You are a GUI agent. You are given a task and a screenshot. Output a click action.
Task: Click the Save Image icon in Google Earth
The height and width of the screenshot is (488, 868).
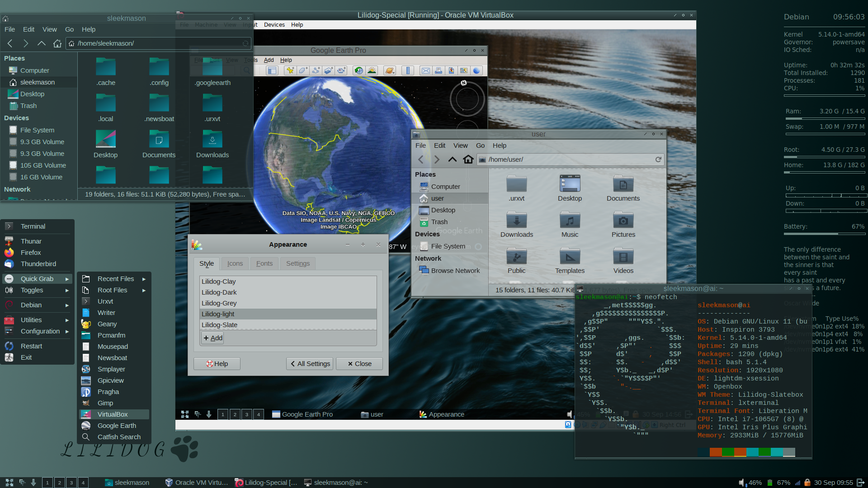pos(451,70)
